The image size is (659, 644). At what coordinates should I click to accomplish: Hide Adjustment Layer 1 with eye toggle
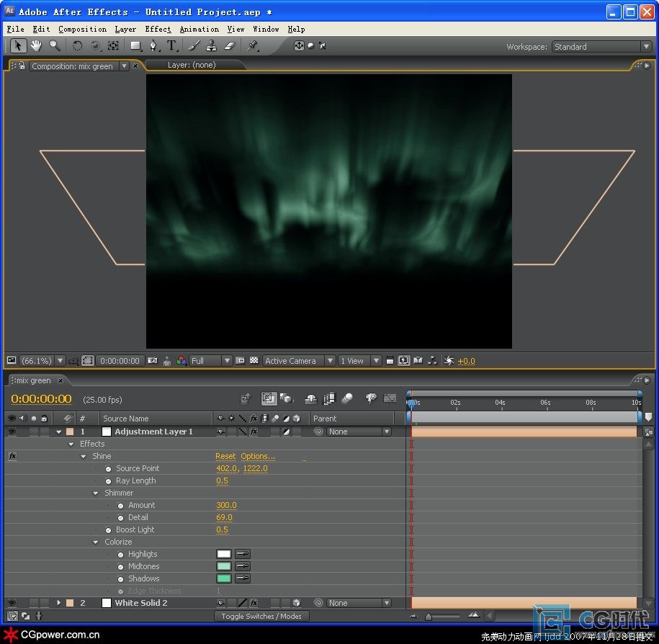coord(12,431)
